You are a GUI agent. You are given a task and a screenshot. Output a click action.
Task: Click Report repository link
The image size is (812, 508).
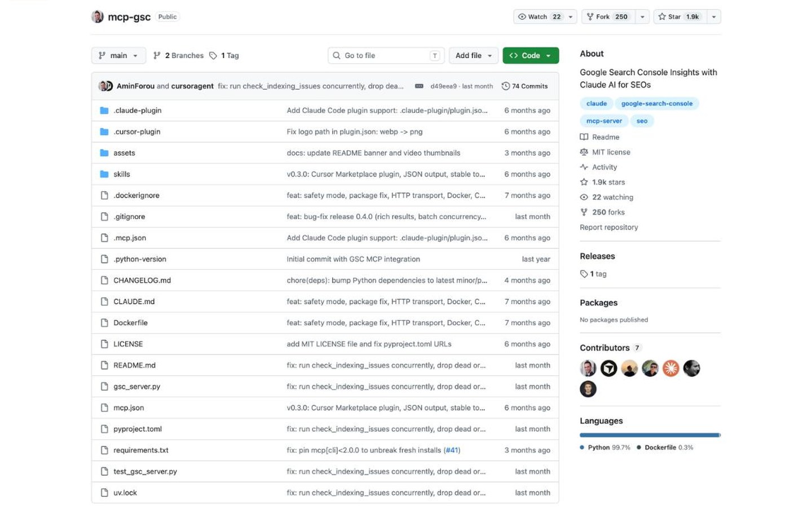tap(609, 227)
